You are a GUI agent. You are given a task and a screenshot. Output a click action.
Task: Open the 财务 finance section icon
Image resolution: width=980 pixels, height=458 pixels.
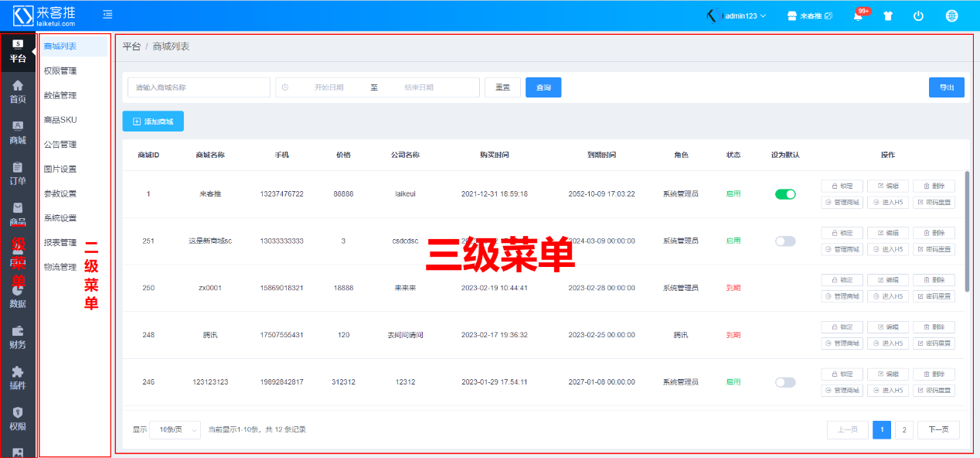(18, 337)
